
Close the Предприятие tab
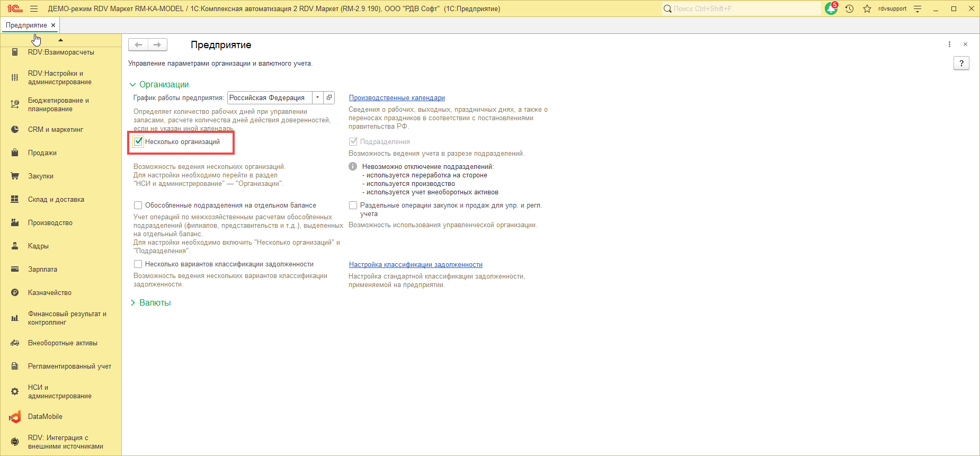click(53, 25)
